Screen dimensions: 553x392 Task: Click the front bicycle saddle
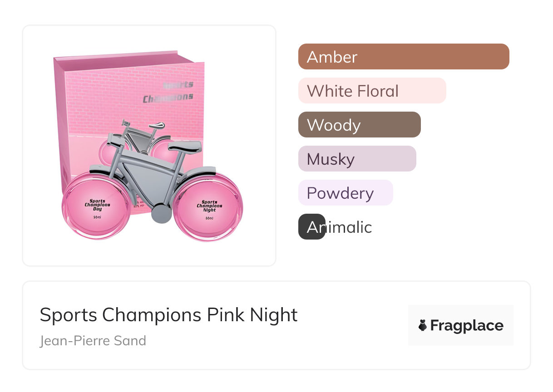(x=185, y=146)
